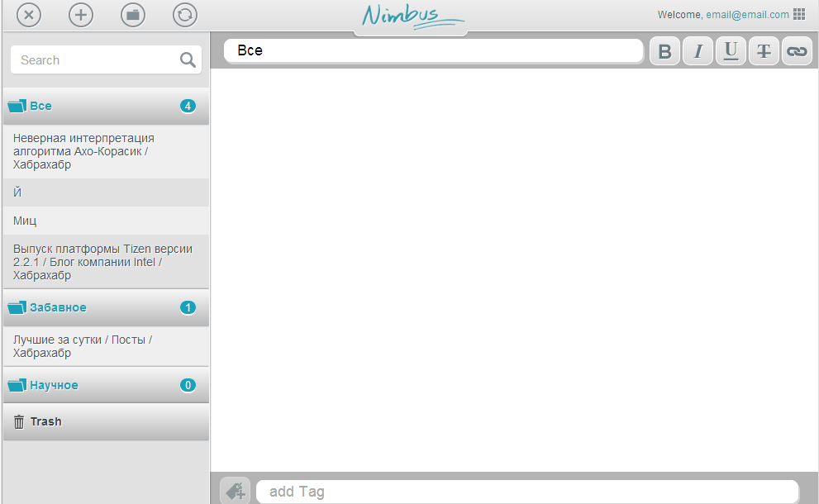Select the note titled Миц
Viewport: 819px width, 504px height.
click(106, 221)
